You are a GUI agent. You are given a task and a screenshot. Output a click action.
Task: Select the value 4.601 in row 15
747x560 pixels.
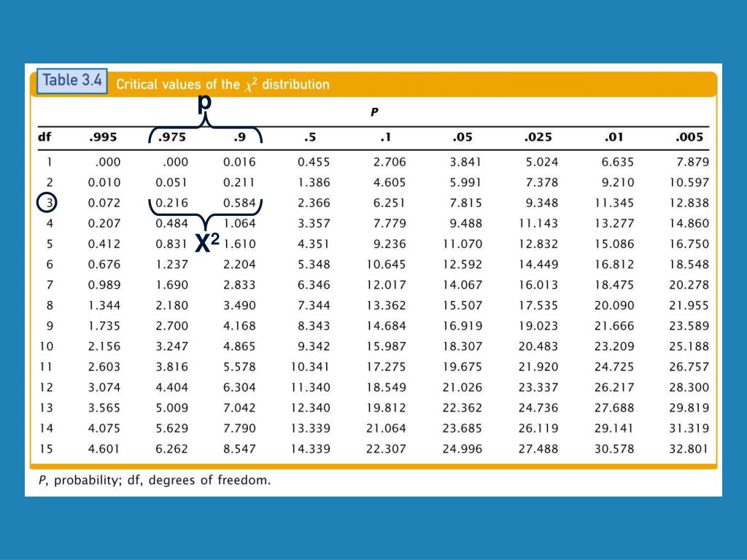click(104, 449)
